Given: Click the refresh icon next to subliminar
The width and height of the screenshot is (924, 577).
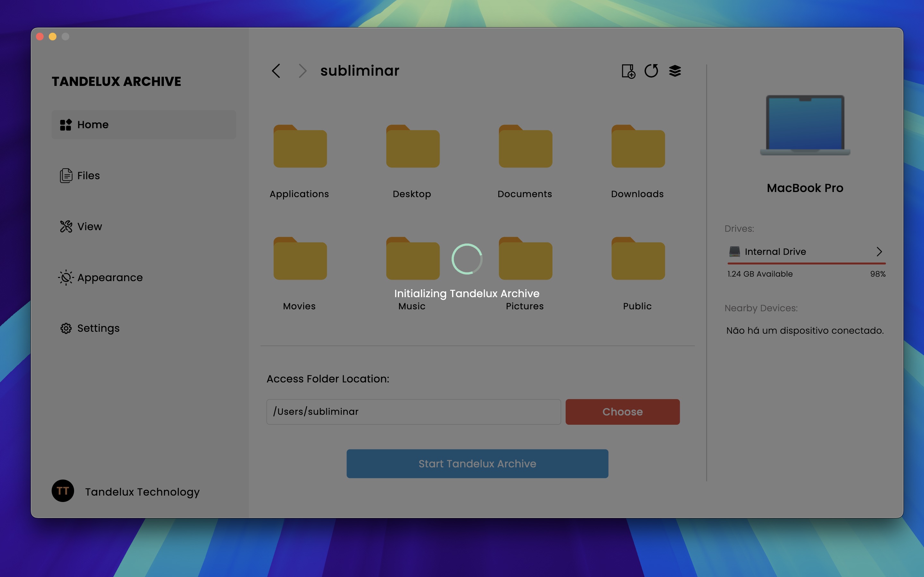Looking at the screenshot, I should pyautogui.click(x=651, y=71).
